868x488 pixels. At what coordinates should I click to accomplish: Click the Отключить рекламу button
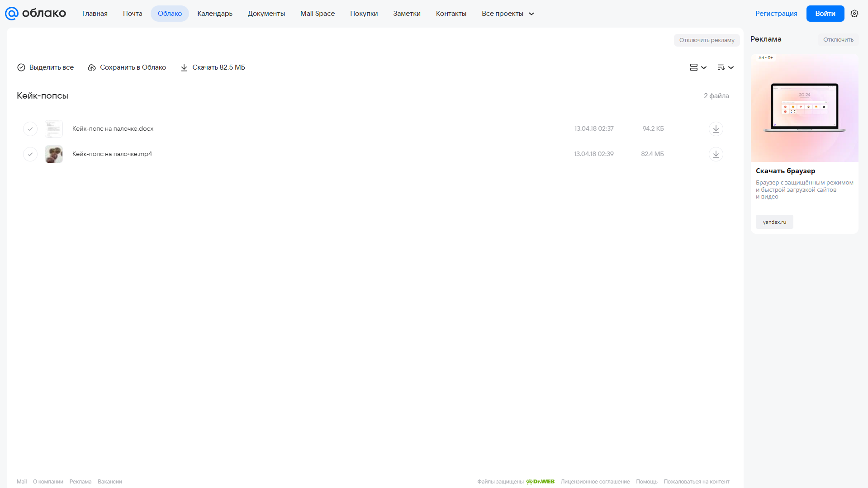(x=707, y=40)
